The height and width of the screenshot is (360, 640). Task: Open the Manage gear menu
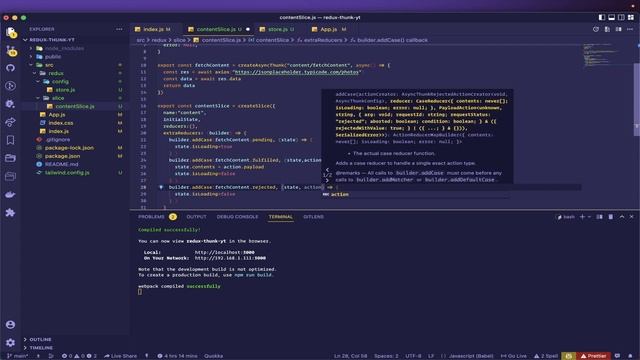(x=11, y=342)
